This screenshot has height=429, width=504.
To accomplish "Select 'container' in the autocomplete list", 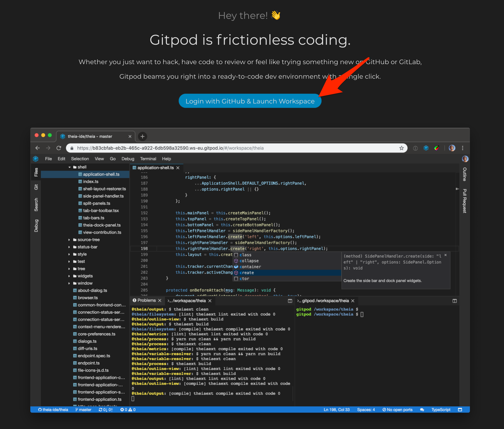I will click(287, 267).
